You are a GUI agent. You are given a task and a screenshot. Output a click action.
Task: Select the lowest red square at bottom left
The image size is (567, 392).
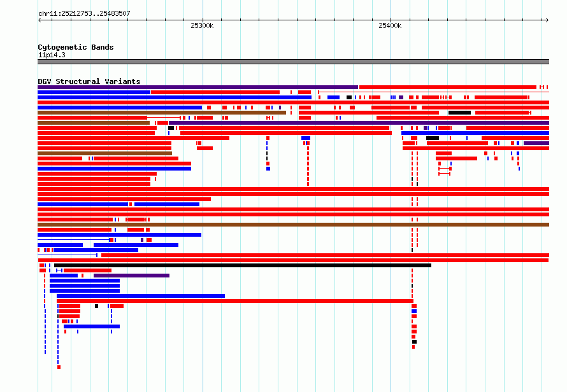(59, 367)
